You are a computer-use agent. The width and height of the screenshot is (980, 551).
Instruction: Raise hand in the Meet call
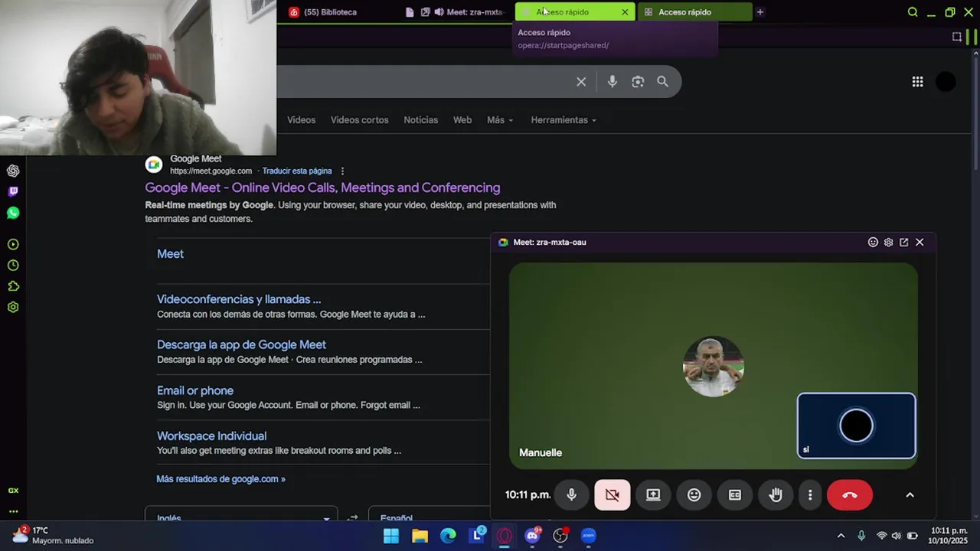pyautogui.click(x=776, y=495)
